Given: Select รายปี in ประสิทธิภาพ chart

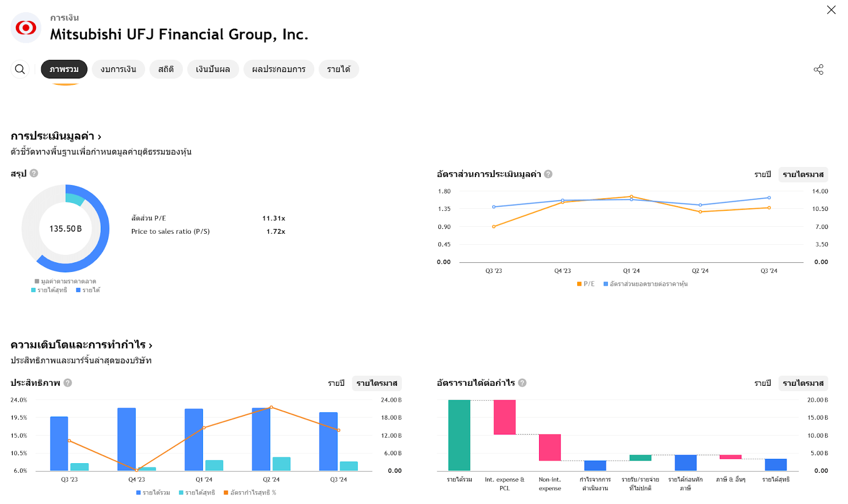Looking at the screenshot, I should pyautogui.click(x=336, y=383).
